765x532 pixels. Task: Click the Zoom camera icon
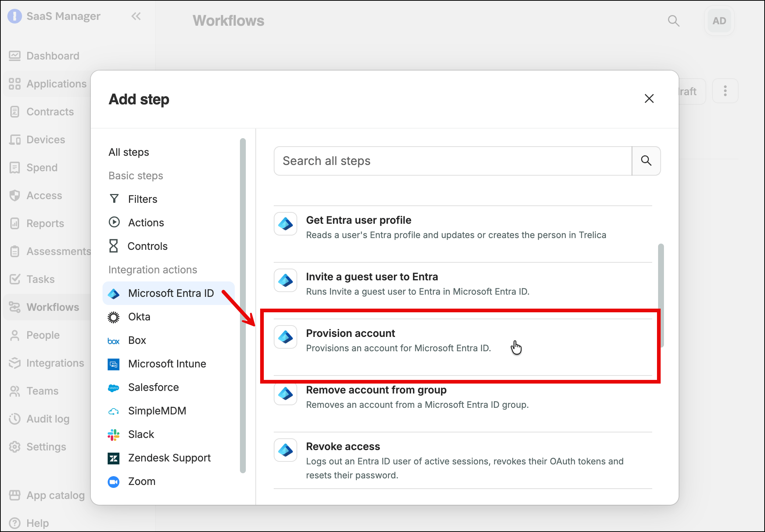114,482
